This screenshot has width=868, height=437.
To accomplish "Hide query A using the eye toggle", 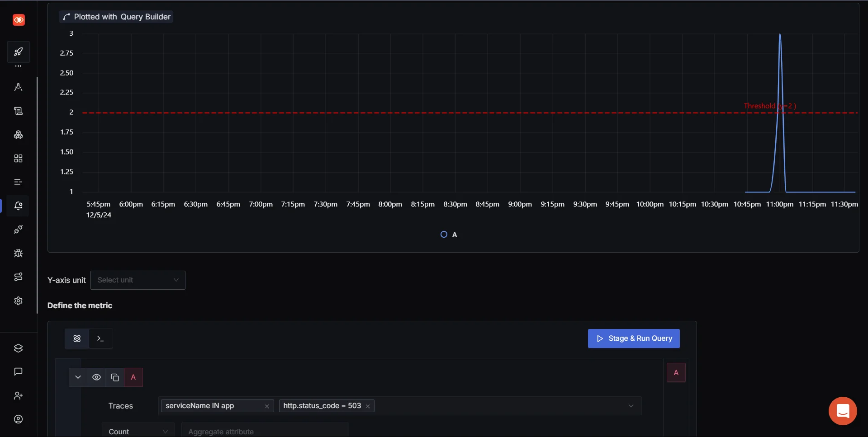I will pos(96,377).
